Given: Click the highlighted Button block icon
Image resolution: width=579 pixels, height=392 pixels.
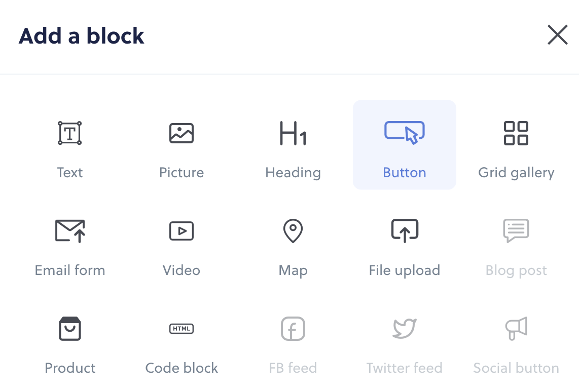Looking at the screenshot, I should 404,133.
